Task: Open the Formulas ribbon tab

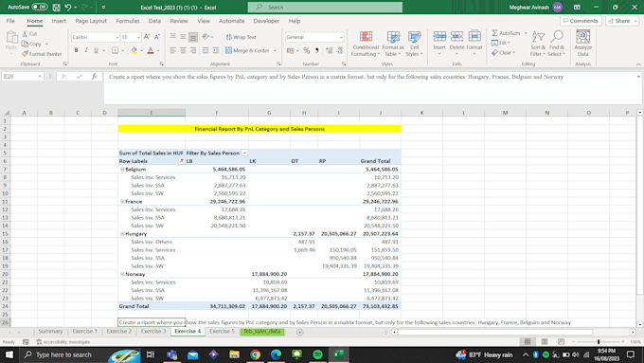Action: (127, 21)
